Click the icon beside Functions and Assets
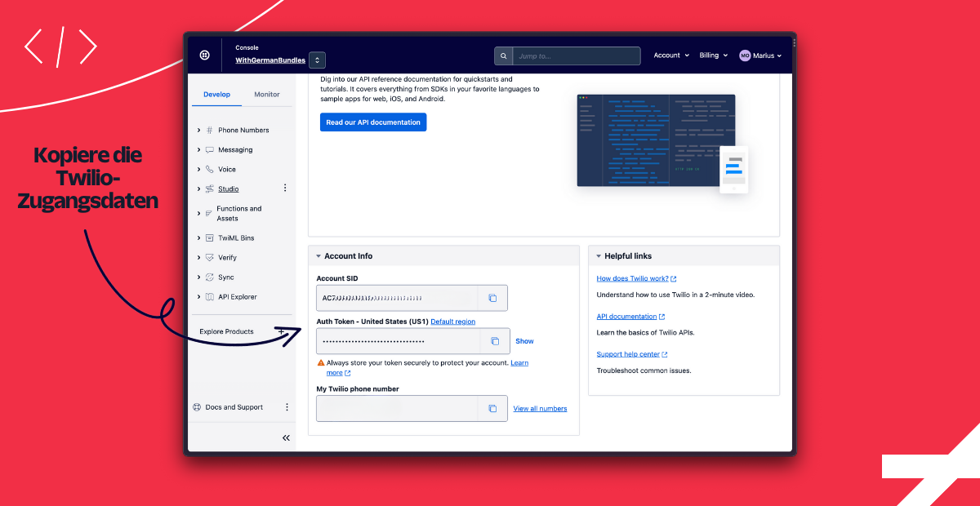980x506 pixels. tap(209, 214)
